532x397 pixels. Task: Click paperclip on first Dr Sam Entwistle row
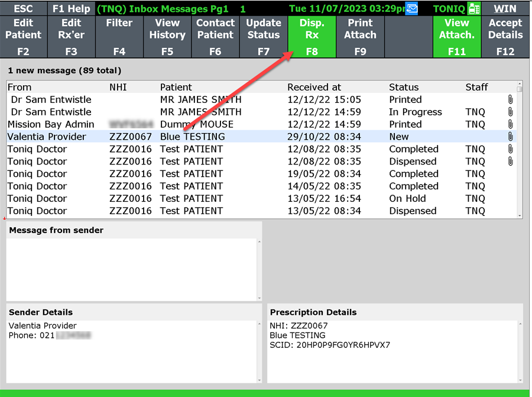coord(510,99)
